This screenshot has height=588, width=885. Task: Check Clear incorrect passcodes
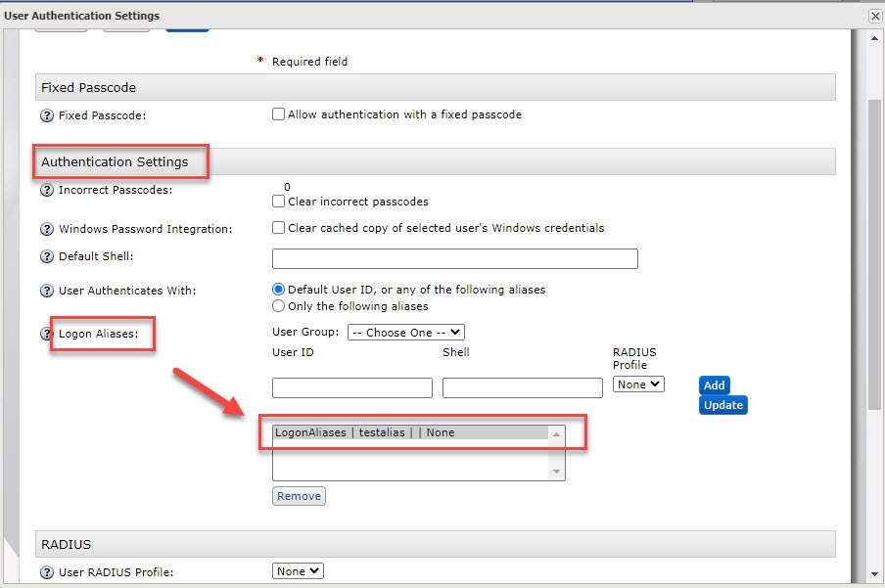[279, 202]
